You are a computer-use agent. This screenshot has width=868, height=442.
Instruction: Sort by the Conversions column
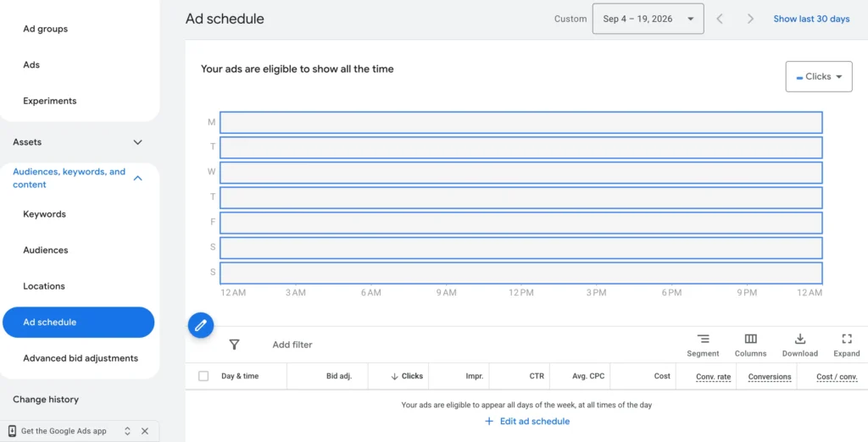pos(770,377)
